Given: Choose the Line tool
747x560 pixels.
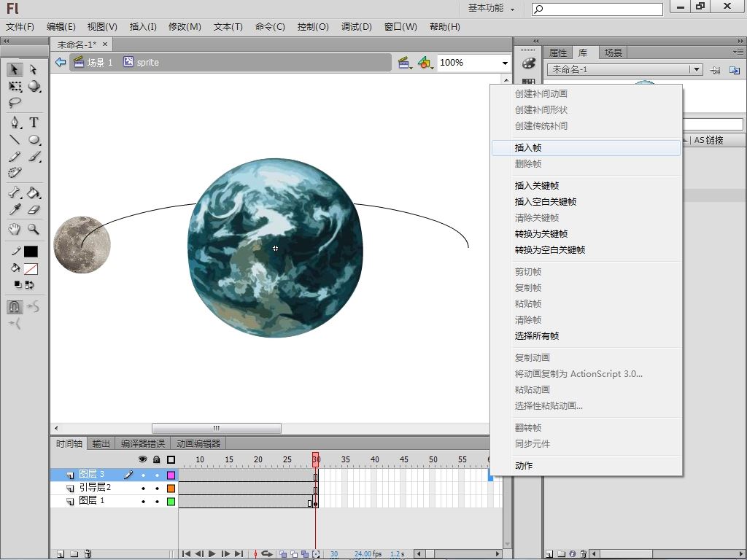Looking at the screenshot, I should pyautogui.click(x=15, y=139).
